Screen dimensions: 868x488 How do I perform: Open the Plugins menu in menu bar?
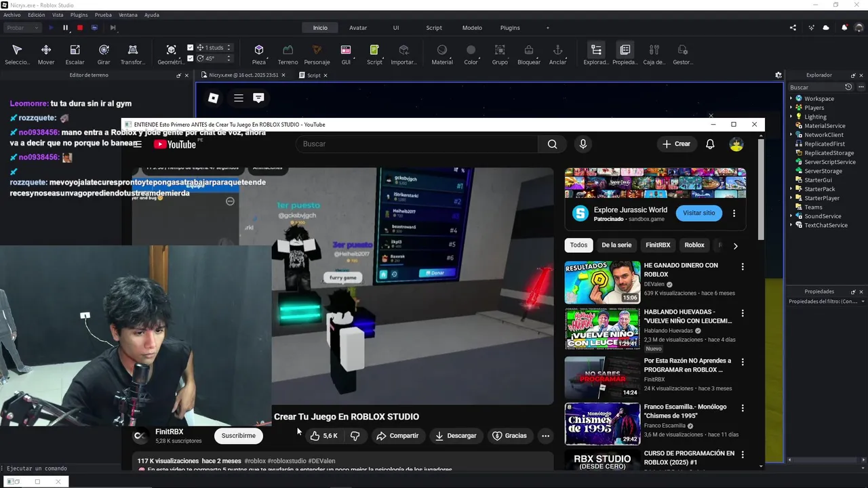[79, 15]
